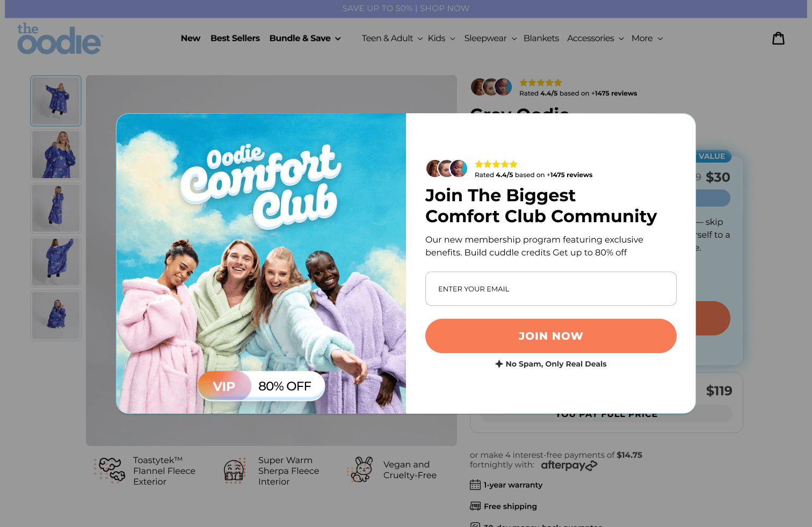Go to Blankets in navigation
This screenshot has height=527, width=812.
[541, 38]
